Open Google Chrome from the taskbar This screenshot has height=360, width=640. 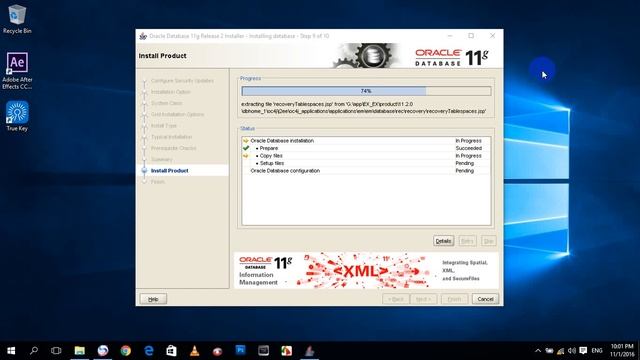coord(126,351)
